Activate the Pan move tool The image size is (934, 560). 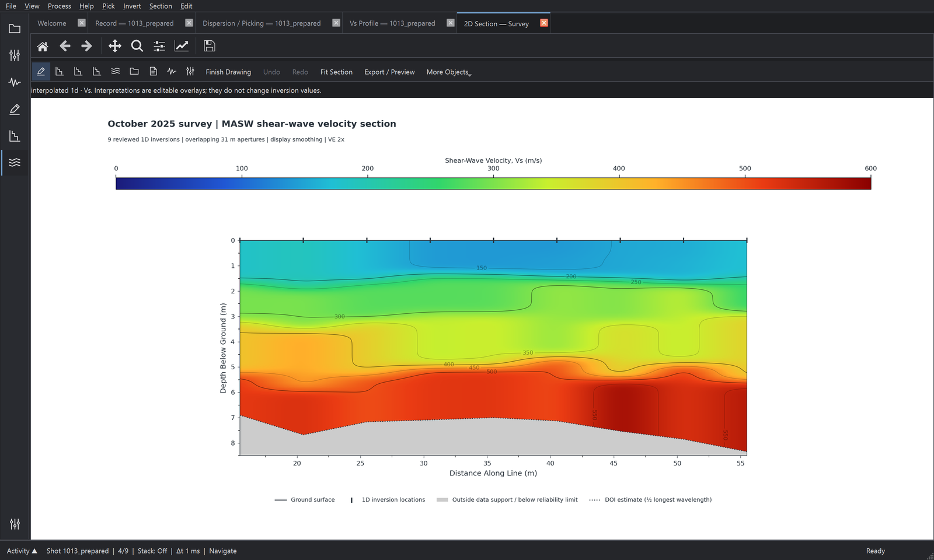pyautogui.click(x=115, y=46)
